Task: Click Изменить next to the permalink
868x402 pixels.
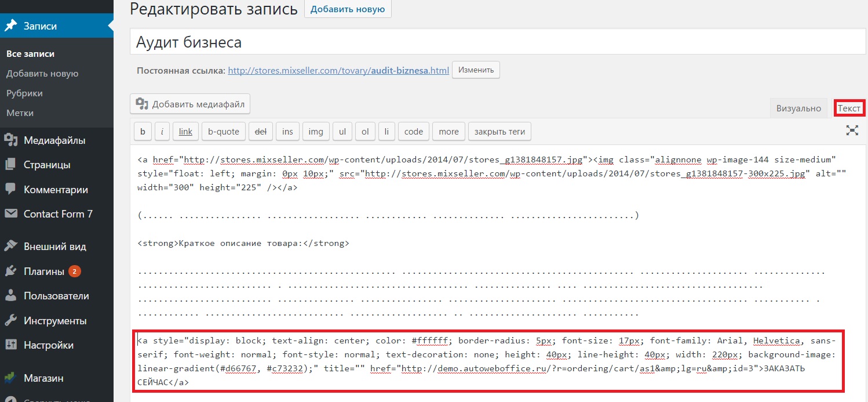Action: pyautogui.click(x=476, y=70)
